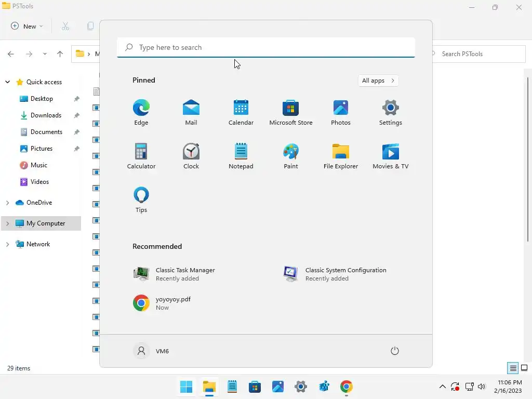This screenshot has height=399, width=532.
Task: Switch PSTools to details view
Action: (x=513, y=368)
